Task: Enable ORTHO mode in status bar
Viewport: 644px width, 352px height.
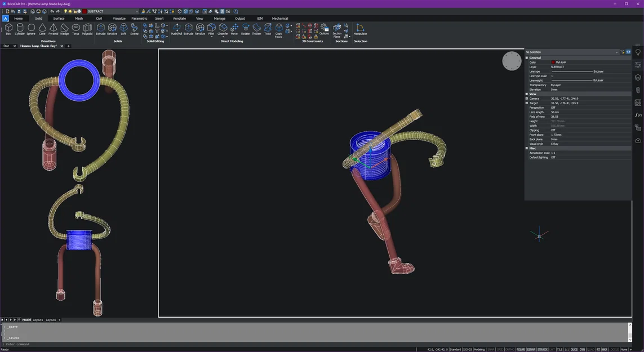Action: [509, 349]
